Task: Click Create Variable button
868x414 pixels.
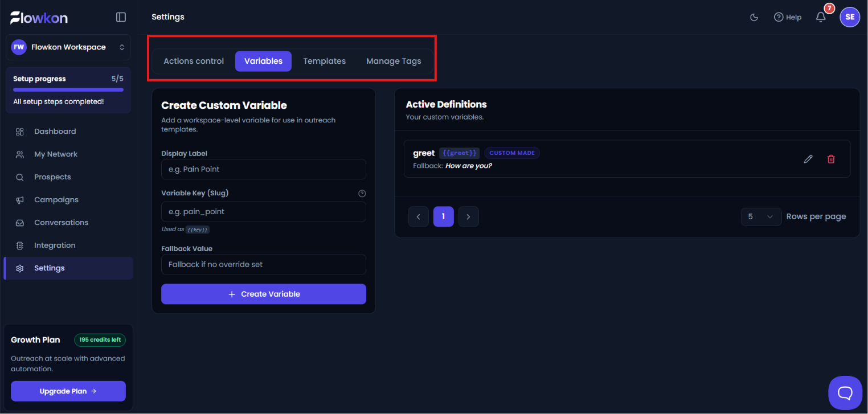Action: 264,294
